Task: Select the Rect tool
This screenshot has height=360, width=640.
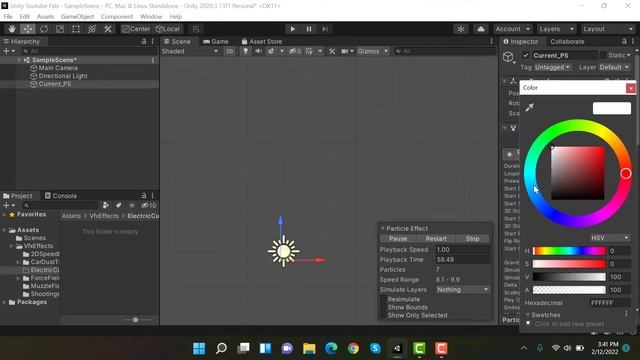Action: click(76, 29)
